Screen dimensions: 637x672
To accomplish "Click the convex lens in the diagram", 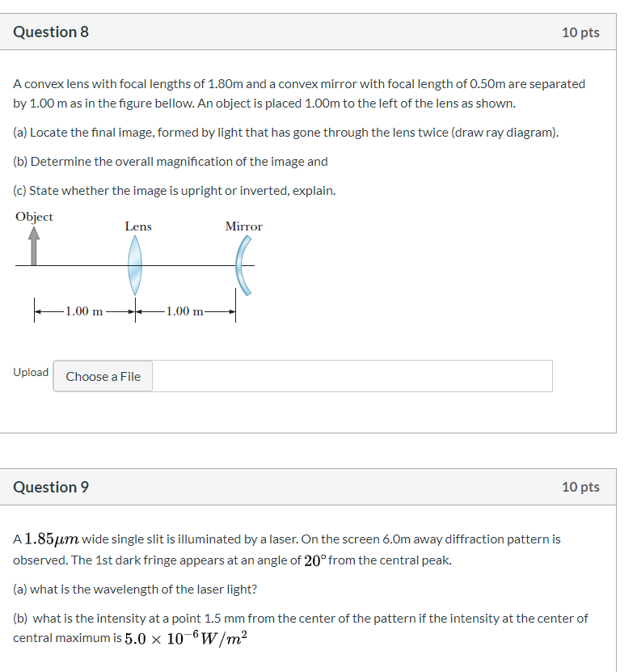I will click(x=135, y=265).
